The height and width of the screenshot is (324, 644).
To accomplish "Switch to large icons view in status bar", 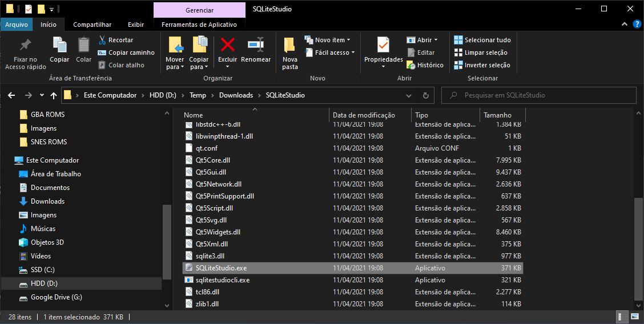I will point(634,317).
